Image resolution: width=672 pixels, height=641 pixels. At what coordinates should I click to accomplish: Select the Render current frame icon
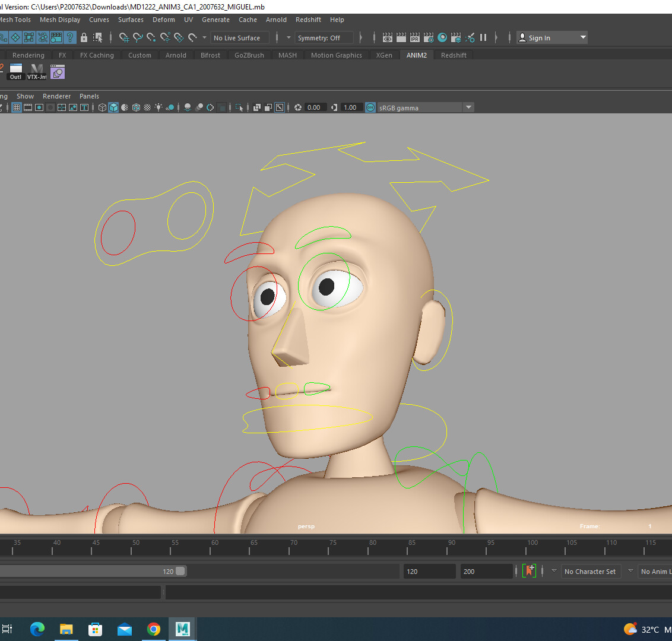pyautogui.click(x=401, y=37)
